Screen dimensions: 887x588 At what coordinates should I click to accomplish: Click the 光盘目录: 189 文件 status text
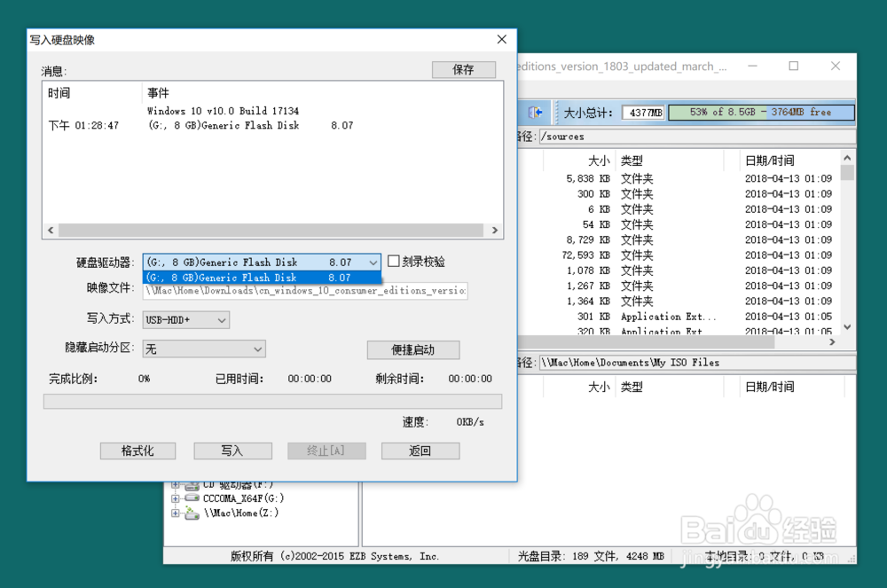tap(591, 556)
